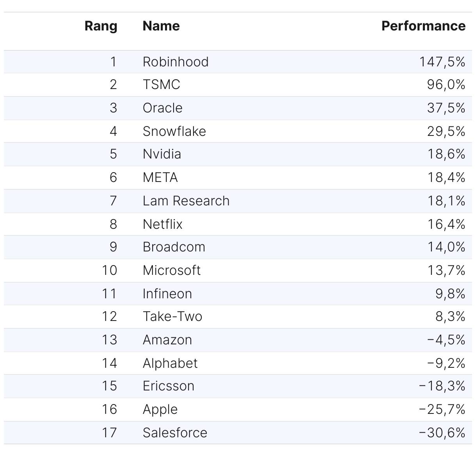Click the TSMC row name
This screenshot has width=476, height=449.
click(x=162, y=85)
